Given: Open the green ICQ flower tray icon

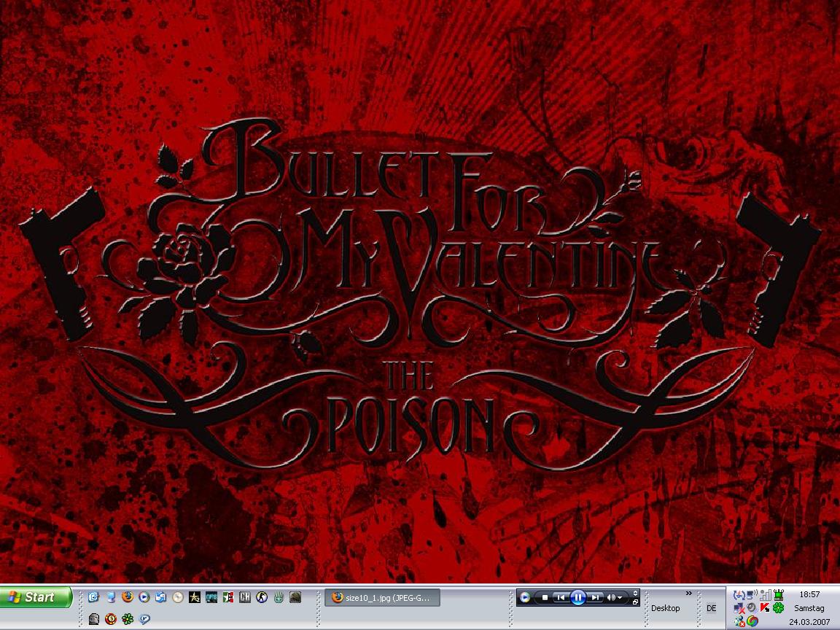Looking at the screenshot, I should (778, 607).
